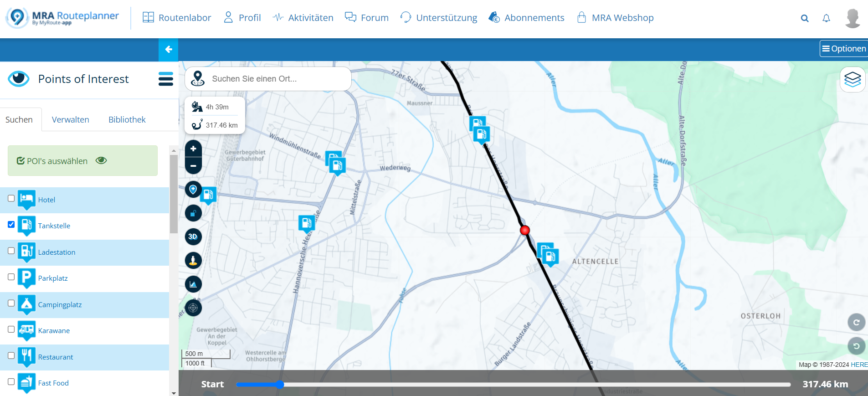Click the map layers icon
This screenshot has height=396, width=868.
tap(852, 80)
